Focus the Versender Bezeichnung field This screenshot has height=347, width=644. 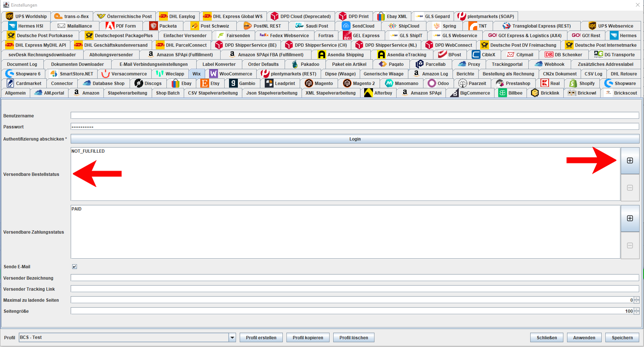pos(355,278)
